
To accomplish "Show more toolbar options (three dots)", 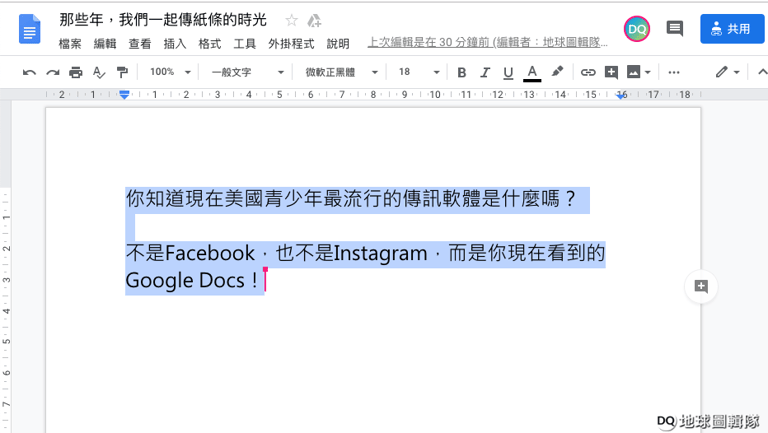I will click(x=674, y=72).
